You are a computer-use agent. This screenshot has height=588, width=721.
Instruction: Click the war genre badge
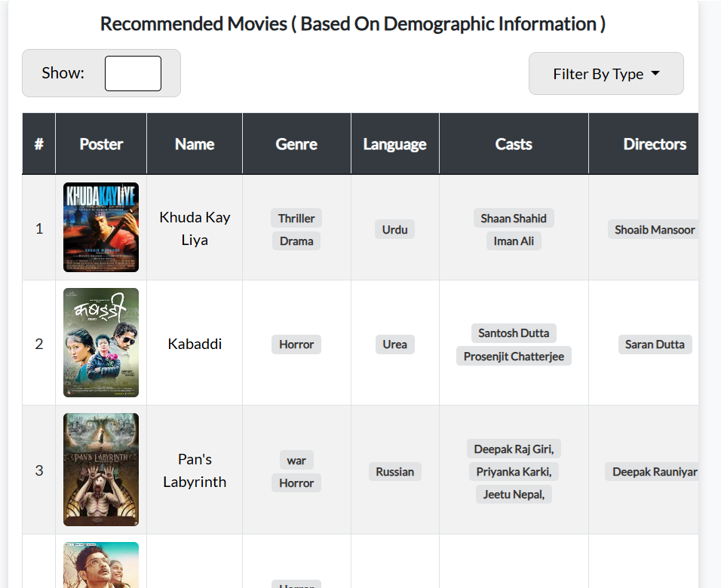pos(296,460)
